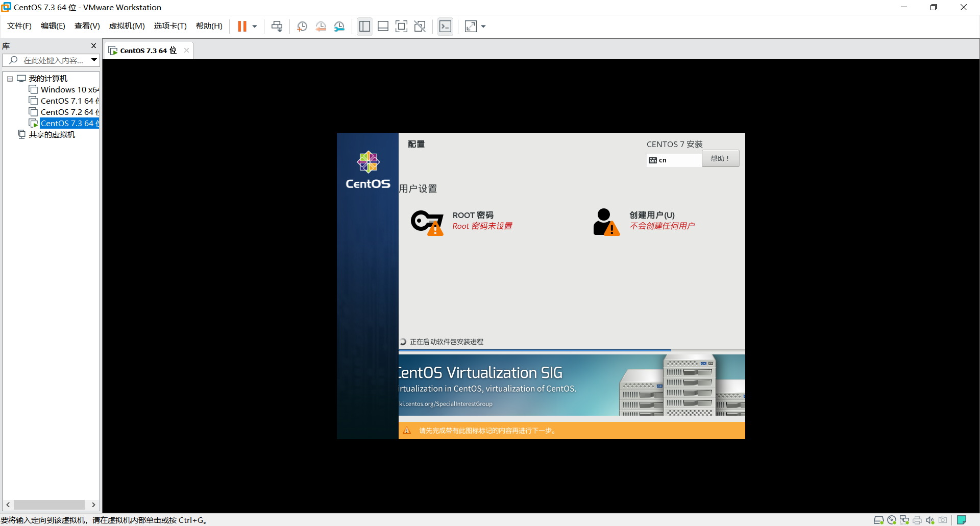
Task: Click the 帮助! button in the installer
Action: 720,159
